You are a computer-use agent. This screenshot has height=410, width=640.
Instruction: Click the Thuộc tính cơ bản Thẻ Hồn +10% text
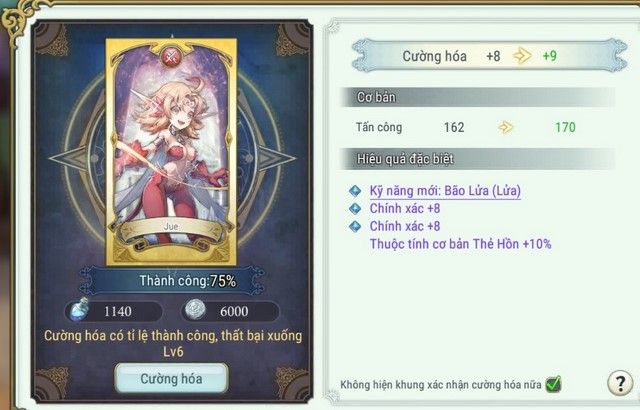coord(460,244)
